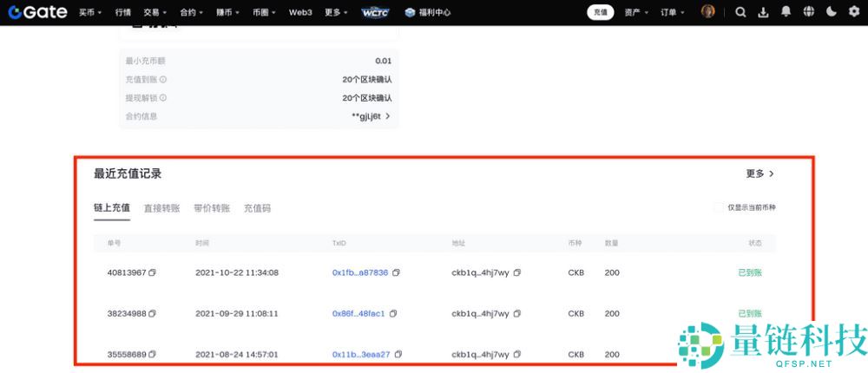
Task: Copy TxID 0x1fb...a87836
Action: tap(396, 272)
